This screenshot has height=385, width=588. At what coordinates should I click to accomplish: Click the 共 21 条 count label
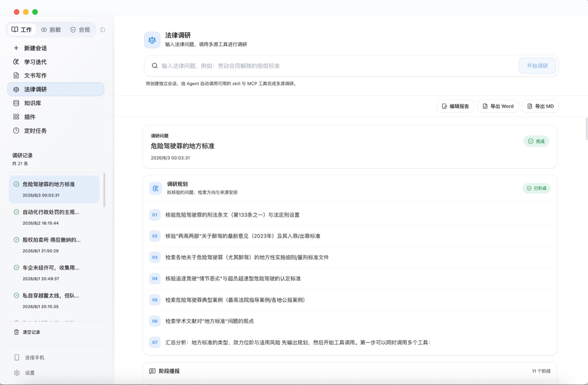click(x=20, y=163)
